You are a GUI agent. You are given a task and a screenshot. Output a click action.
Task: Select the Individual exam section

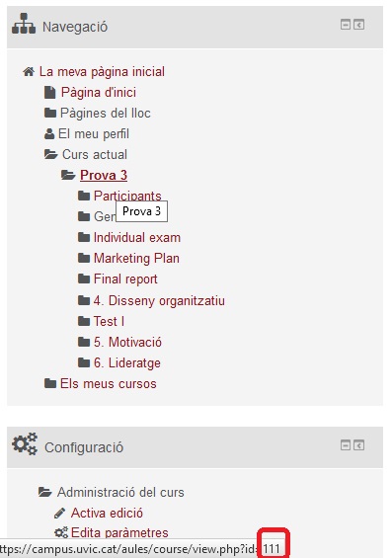pyautogui.click(x=137, y=237)
